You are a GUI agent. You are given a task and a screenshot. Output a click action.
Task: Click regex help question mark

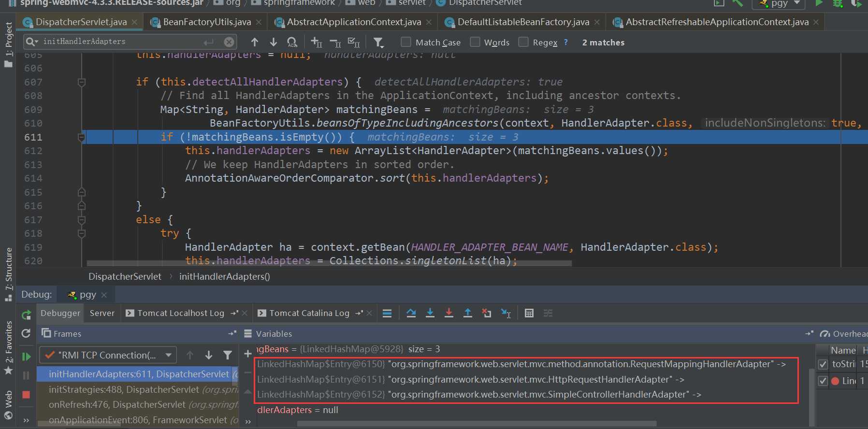tap(566, 42)
